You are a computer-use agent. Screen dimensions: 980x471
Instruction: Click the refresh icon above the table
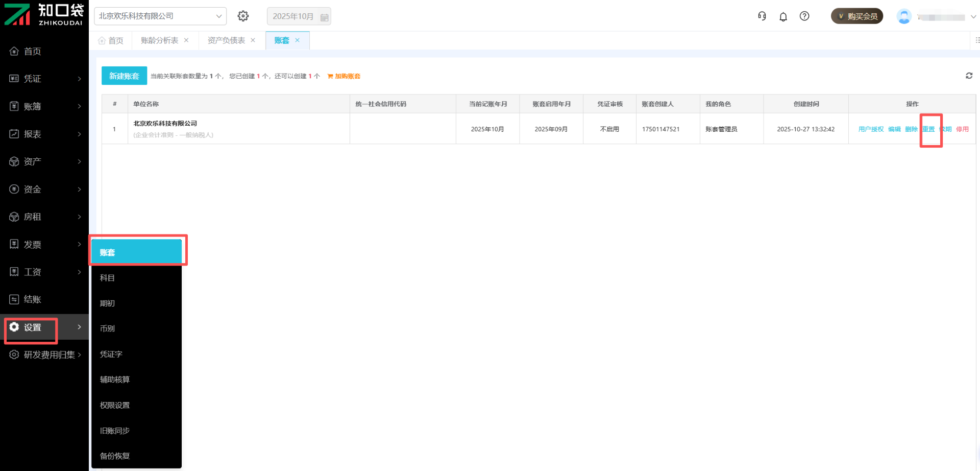click(x=969, y=76)
